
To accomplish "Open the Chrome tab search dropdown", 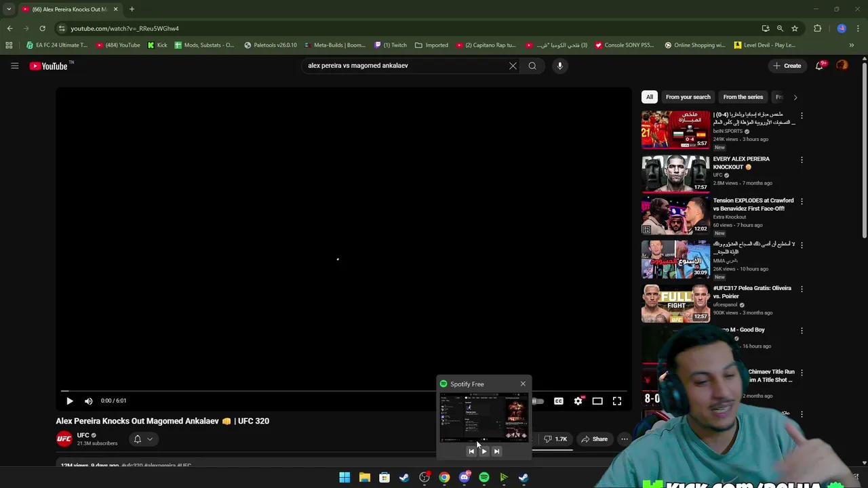I will pos(9,9).
